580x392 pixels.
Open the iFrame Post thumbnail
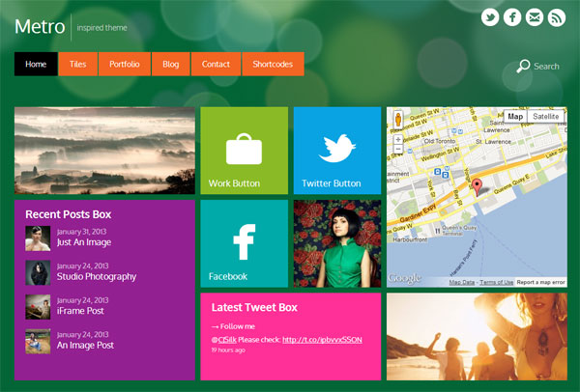click(x=38, y=306)
